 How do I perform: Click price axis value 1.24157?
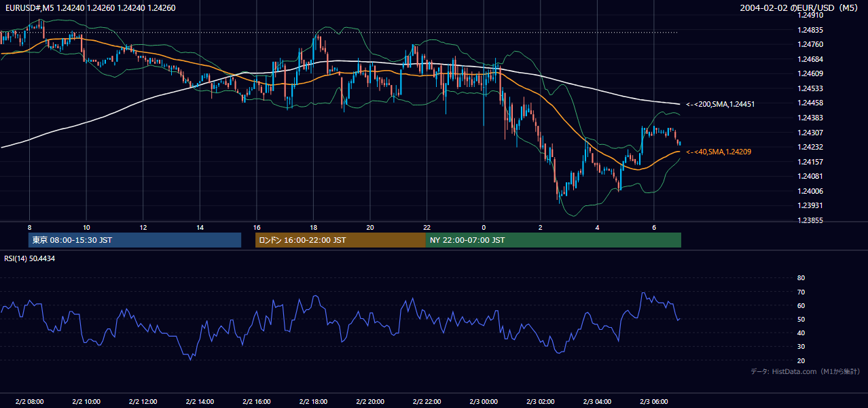point(810,162)
